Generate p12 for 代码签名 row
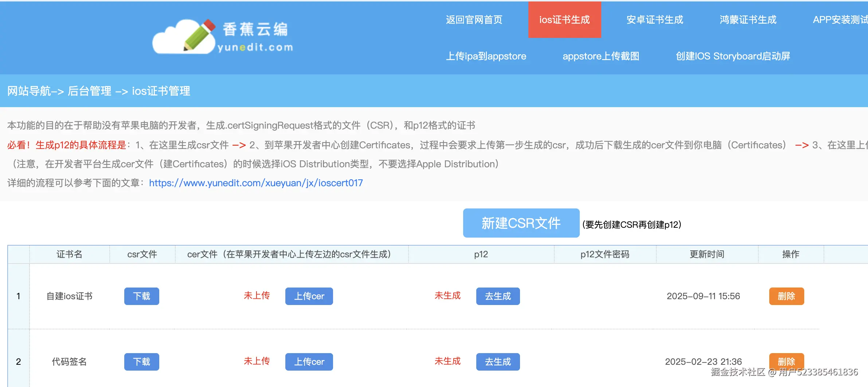This screenshot has height=387, width=868. tap(498, 361)
